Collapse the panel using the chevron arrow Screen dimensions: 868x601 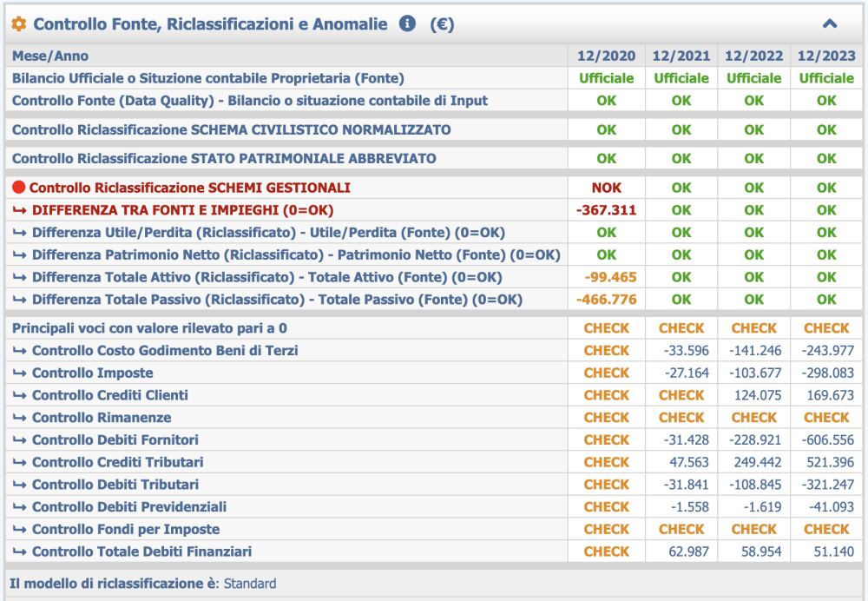point(830,24)
